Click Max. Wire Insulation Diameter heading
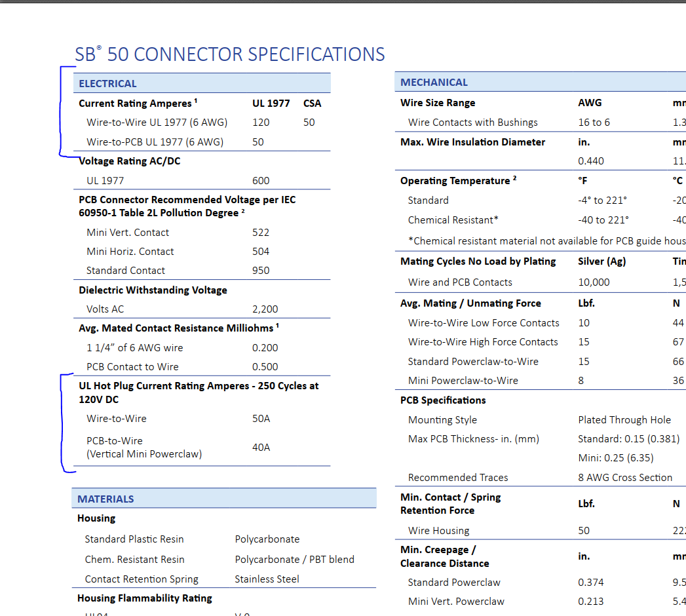The height and width of the screenshot is (616, 686). click(472, 142)
